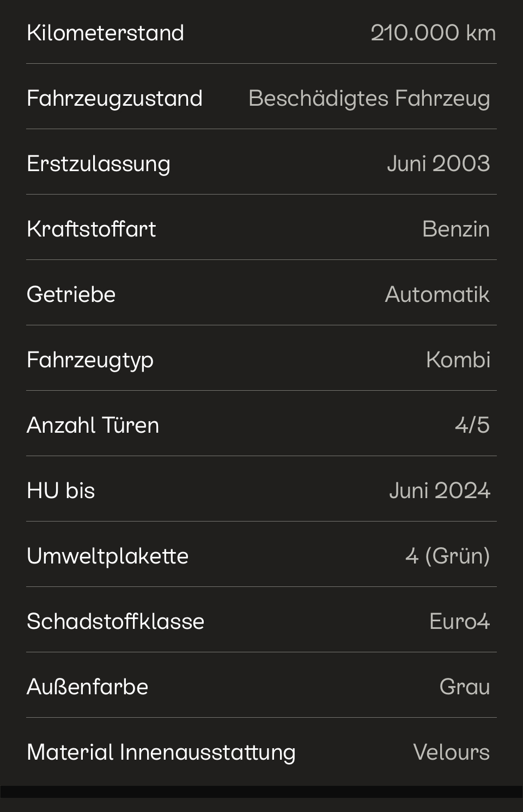Tap the Material Innenausstattung label
523x812 pixels.
coord(161,753)
